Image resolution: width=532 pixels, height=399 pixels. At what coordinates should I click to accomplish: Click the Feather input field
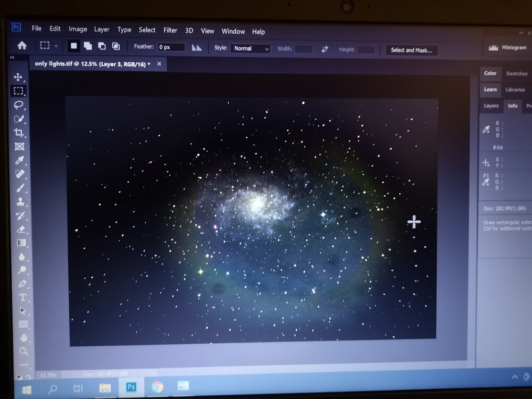coord(171,47)
